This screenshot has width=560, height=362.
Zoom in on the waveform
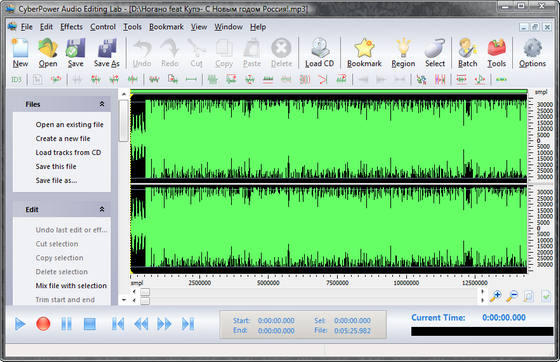click(x=495, y=296)
